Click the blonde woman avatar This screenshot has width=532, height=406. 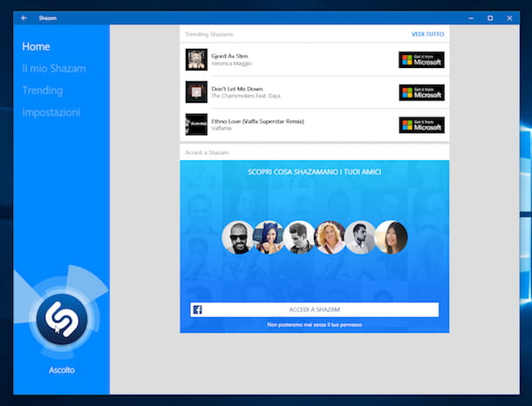pos(330,238)
